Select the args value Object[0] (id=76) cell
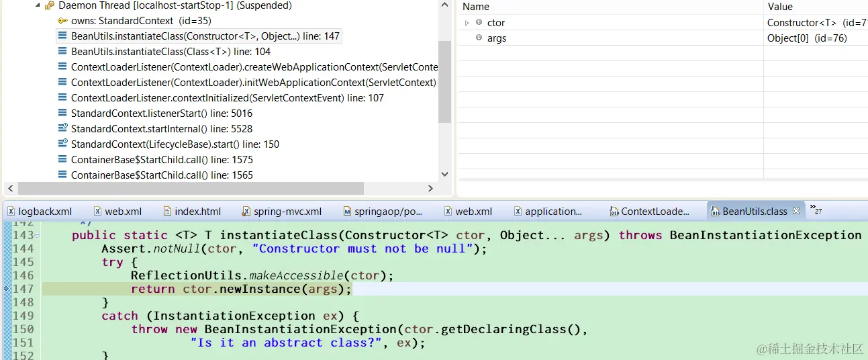868x360 pixels. click(807, 38)
